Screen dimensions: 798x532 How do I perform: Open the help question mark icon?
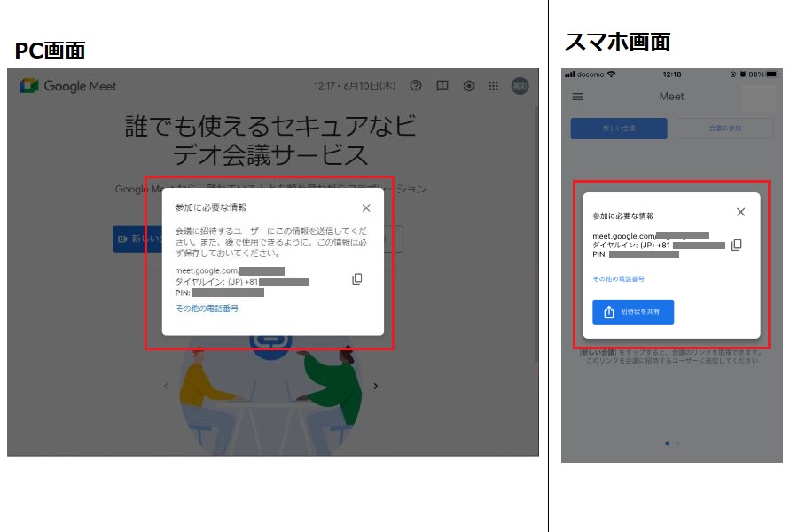click(416, 86)
